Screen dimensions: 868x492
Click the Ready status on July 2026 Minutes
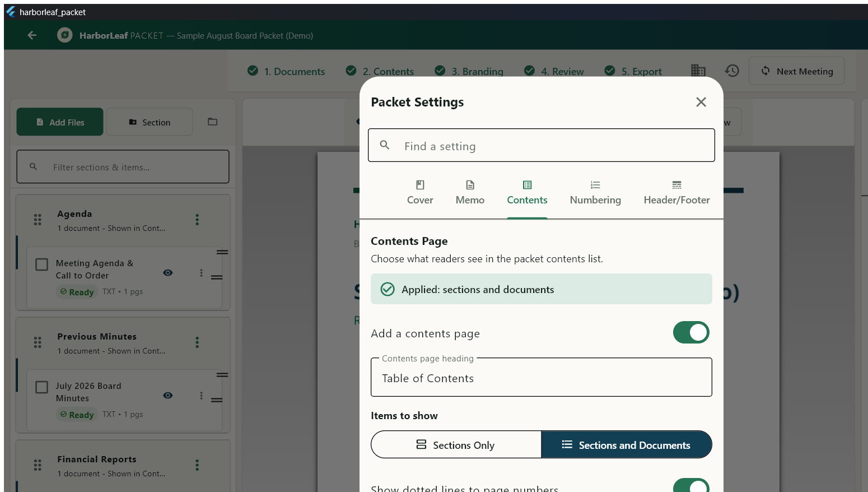point(77,415)
